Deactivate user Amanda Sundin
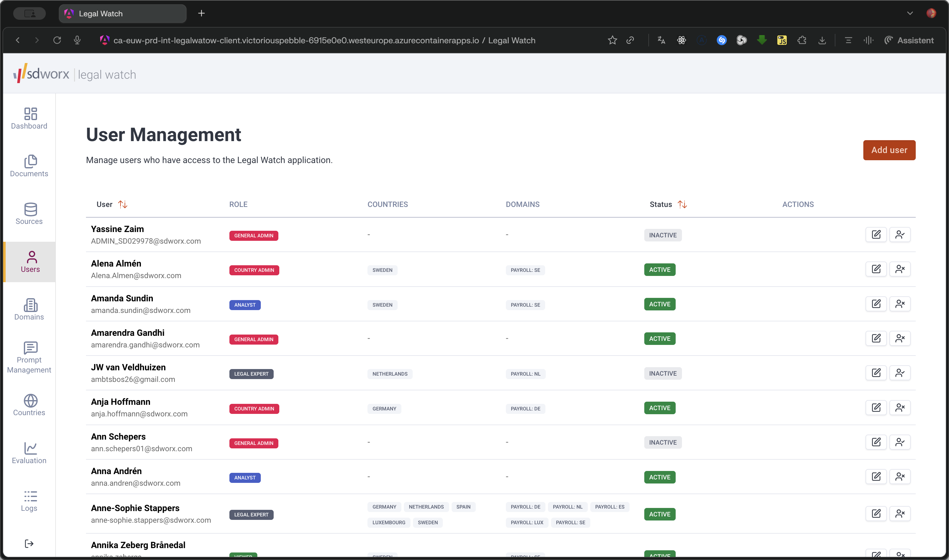This screenshot has height=560, width=949. pyautogui.click(x=900, y=304)
